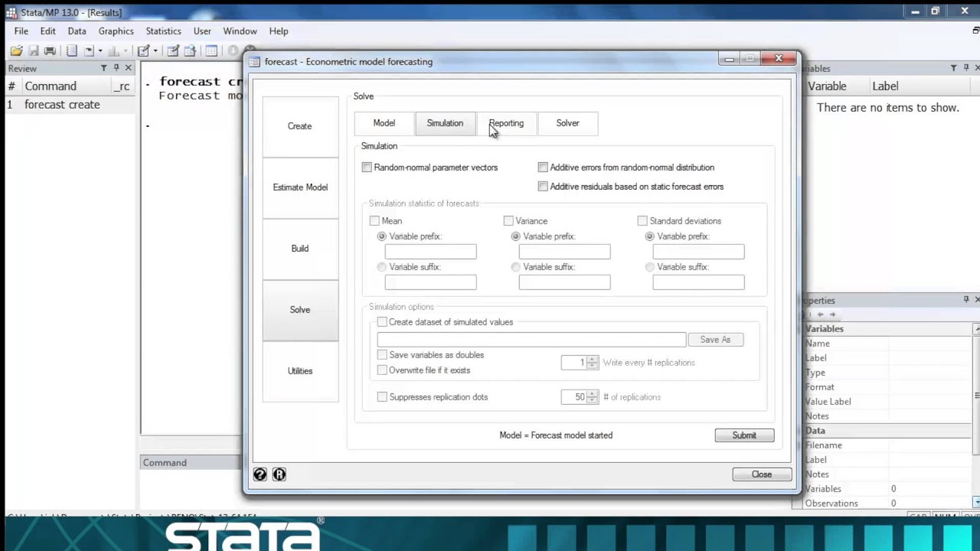Tick the Mean simulation statistic checkbox
Viewport: 980px width, 551px height.
coord(374,221)
